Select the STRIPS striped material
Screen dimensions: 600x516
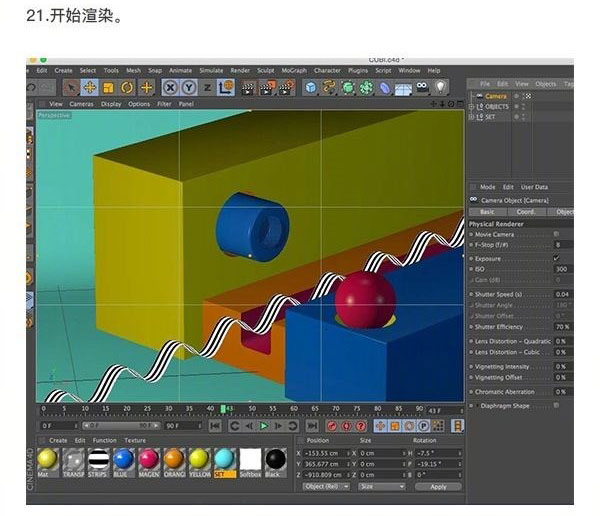[x=98, y=463]
